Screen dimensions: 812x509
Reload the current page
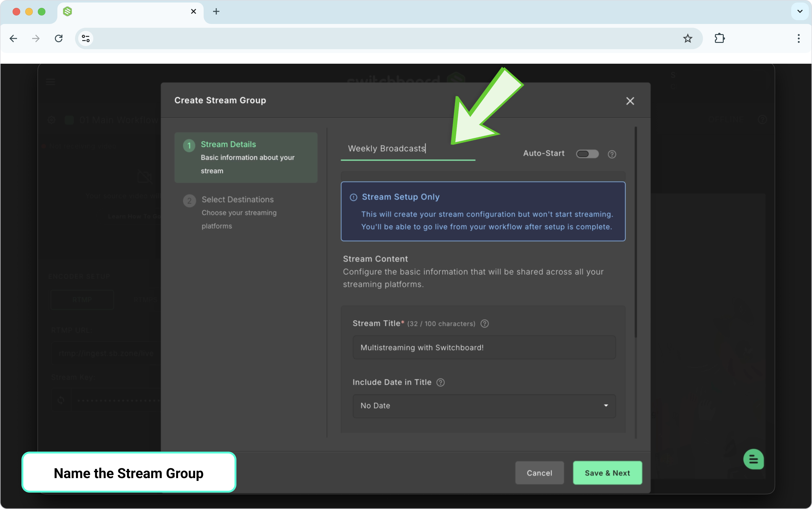(x=59, y=39)
